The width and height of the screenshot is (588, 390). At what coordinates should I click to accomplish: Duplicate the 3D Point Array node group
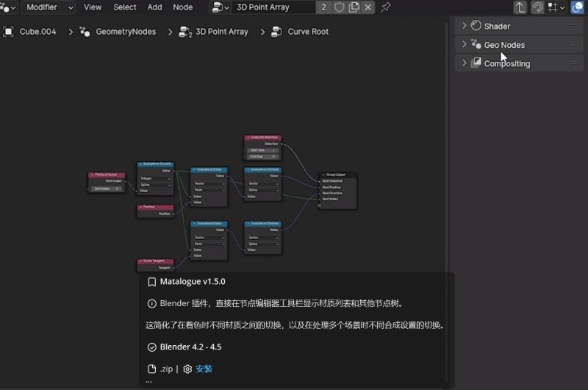pyautogui.click(x=354, y=7)
